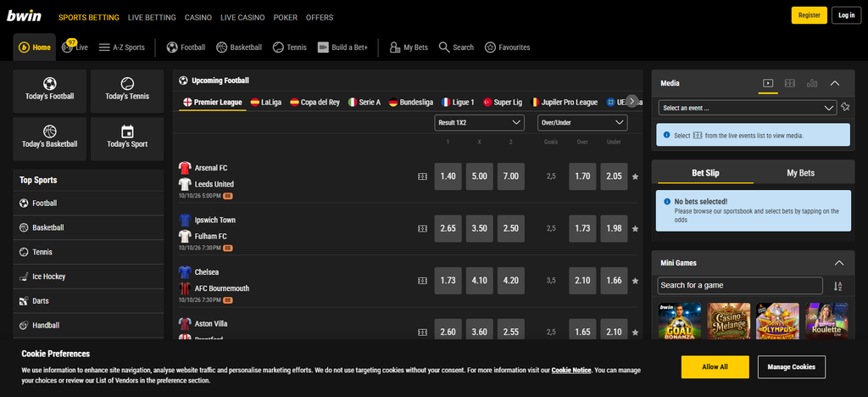Open Manage Cookies settings

(792, 366)
